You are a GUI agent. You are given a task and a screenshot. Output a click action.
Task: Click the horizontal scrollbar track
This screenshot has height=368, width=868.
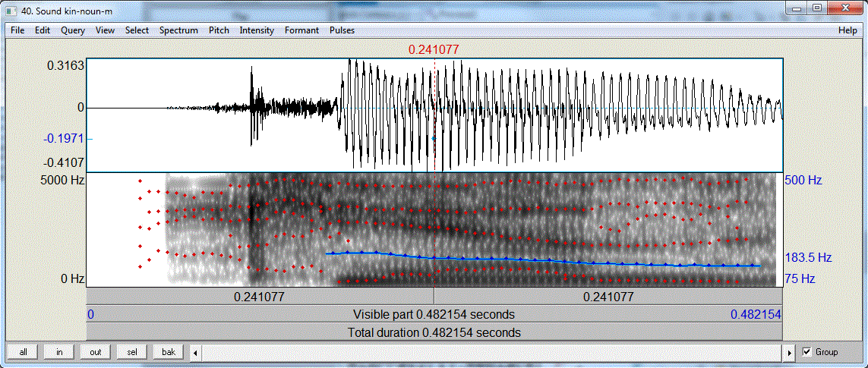point(493,352)
